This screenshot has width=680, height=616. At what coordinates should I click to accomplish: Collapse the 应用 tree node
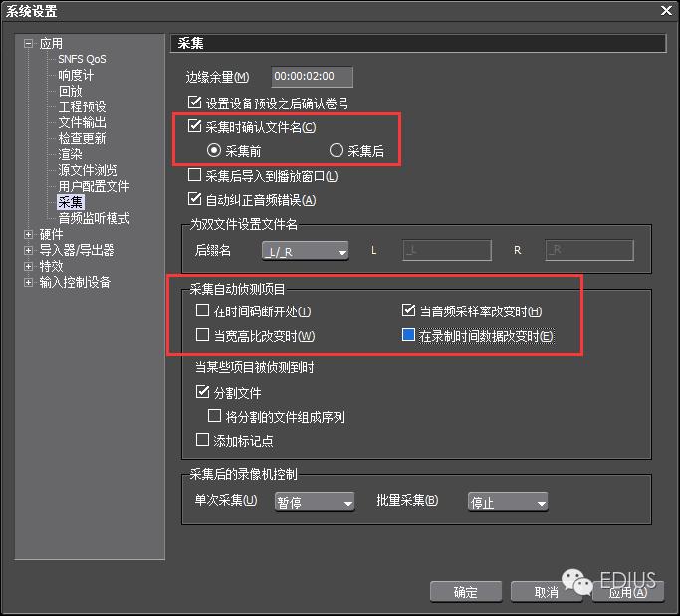click(28, 43)
